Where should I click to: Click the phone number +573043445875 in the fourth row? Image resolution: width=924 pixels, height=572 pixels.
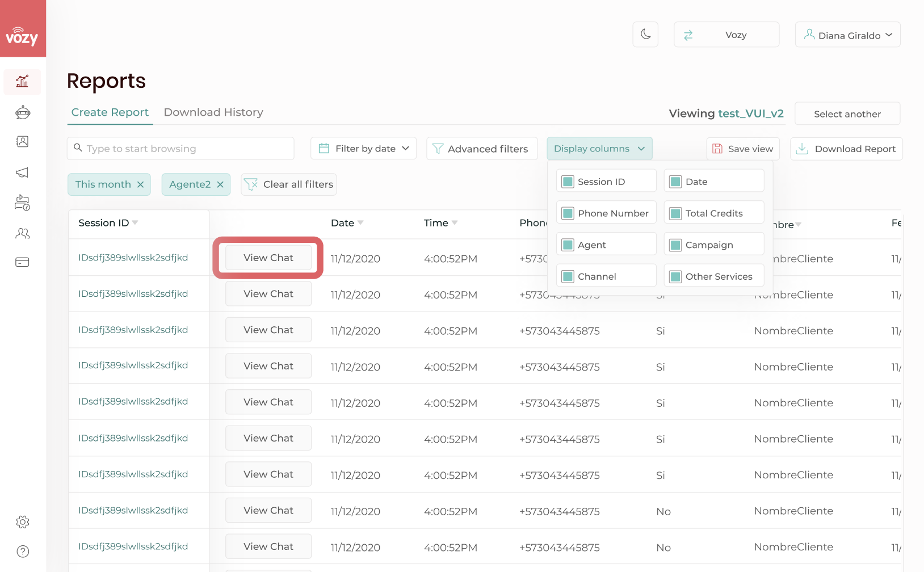(560, 367)
